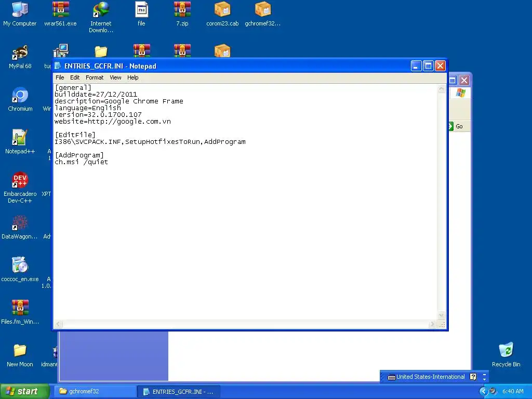Open wrar561.exe desktop icon

coord(60,14)
